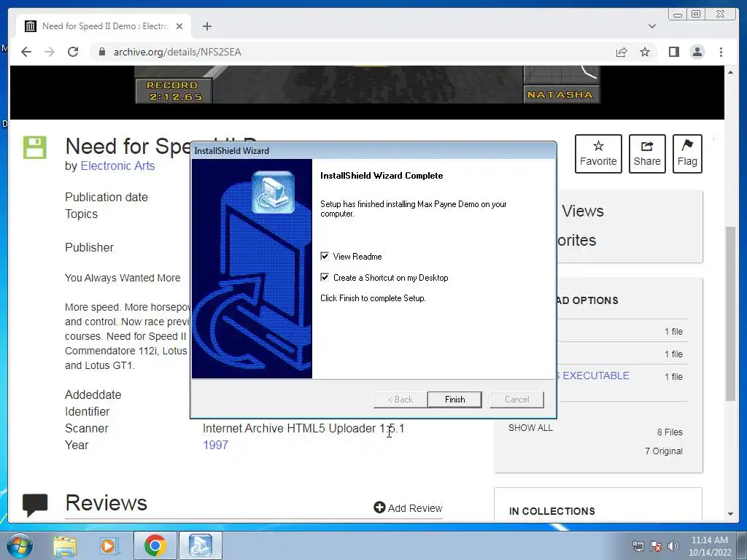Bookmark this page with the star icon
The image size is (747, 560).
point(645,52)
